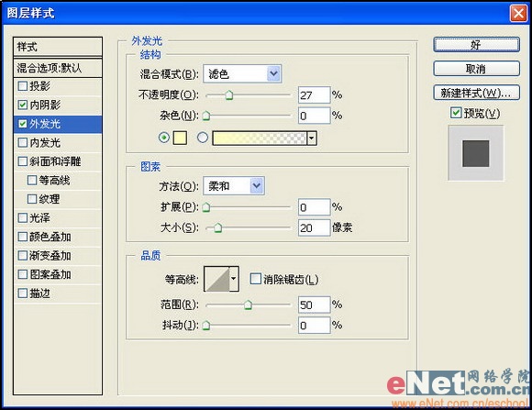Enable the 投影 drop shadow checkbox
Image resolution: width=532 pixels, height=410 pixels.
coord(22,86)
